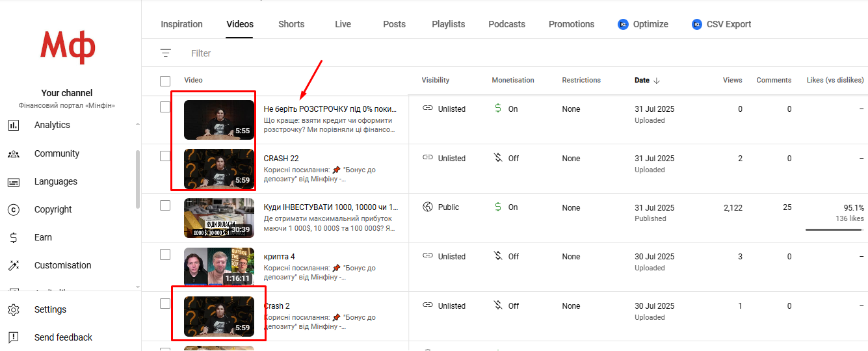Click the Likes (vs dislikes) column header

835,81
